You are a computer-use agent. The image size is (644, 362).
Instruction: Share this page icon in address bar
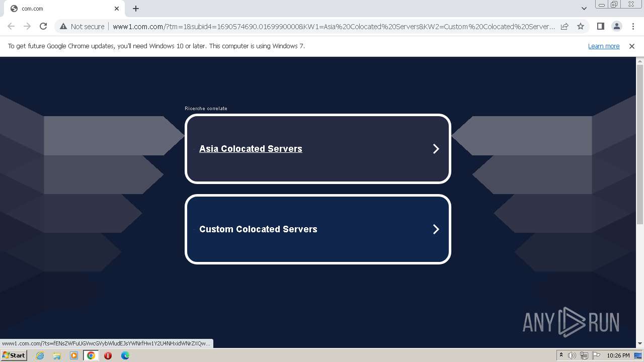pyautogui.click(x=565, y=26)
